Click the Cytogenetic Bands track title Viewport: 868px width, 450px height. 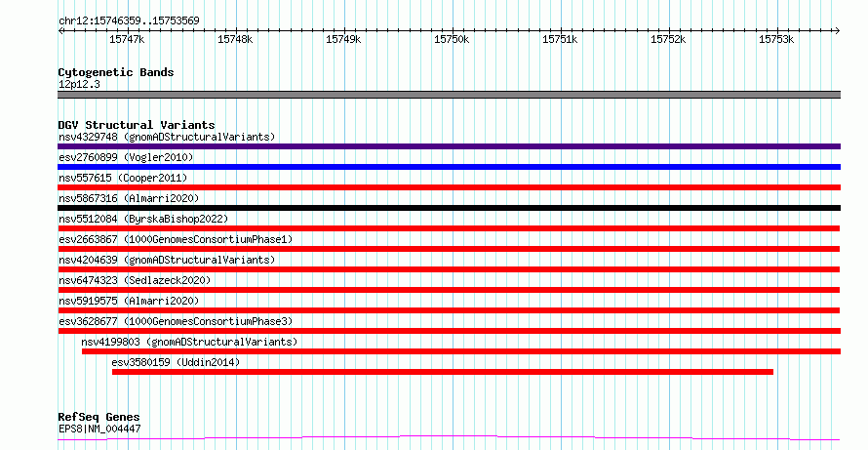[116, 72]
